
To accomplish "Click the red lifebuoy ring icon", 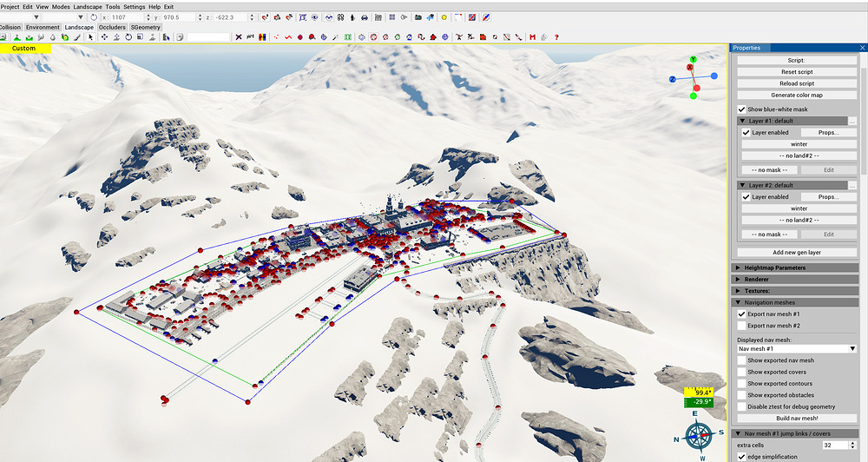I will point(373,37).
